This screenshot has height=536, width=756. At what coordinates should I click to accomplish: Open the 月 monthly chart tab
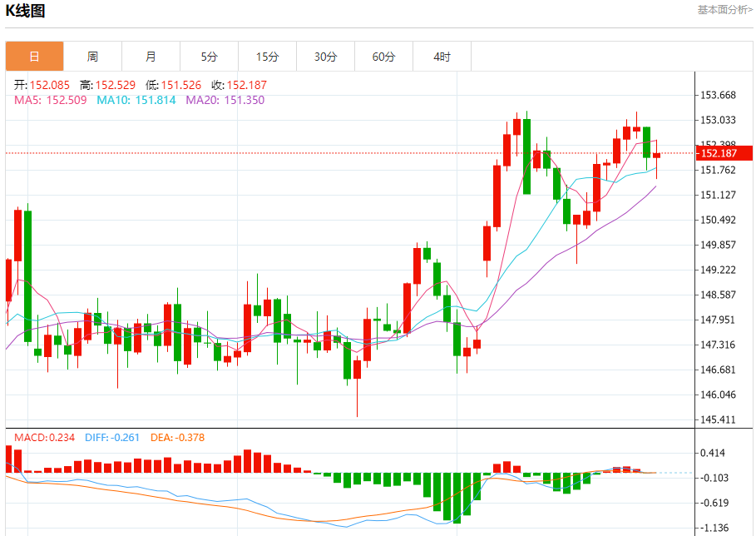pos(151,57)
